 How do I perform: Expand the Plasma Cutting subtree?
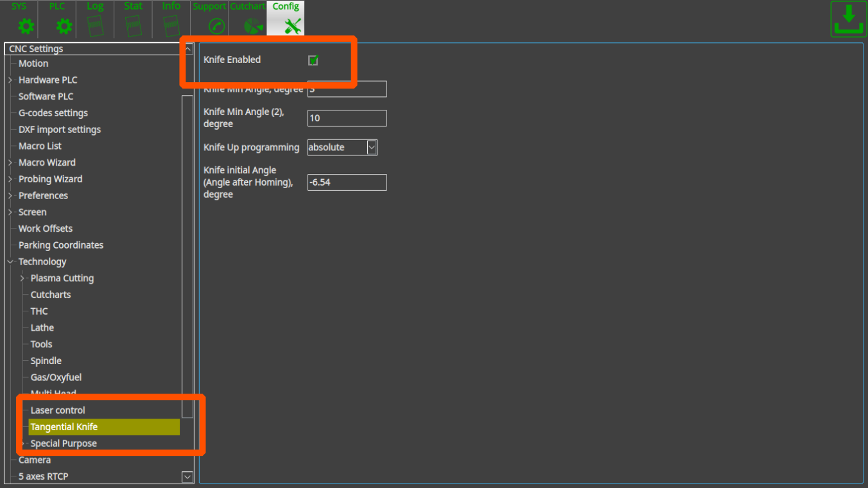(x=22, y=279)
